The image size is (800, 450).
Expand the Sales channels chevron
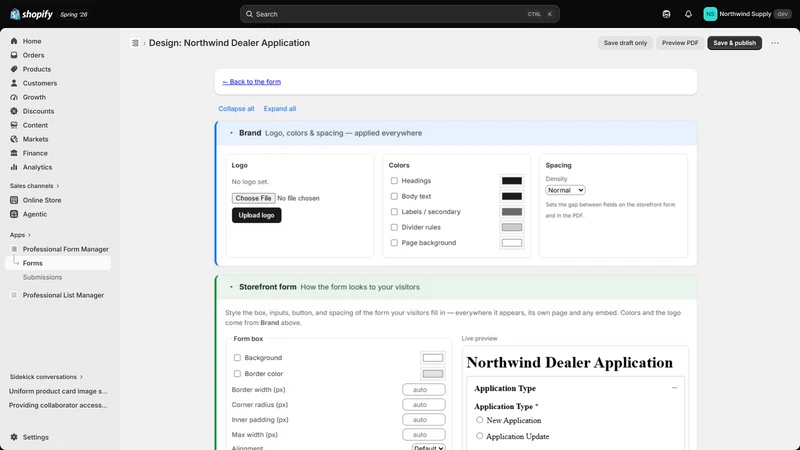click(58, 186)
